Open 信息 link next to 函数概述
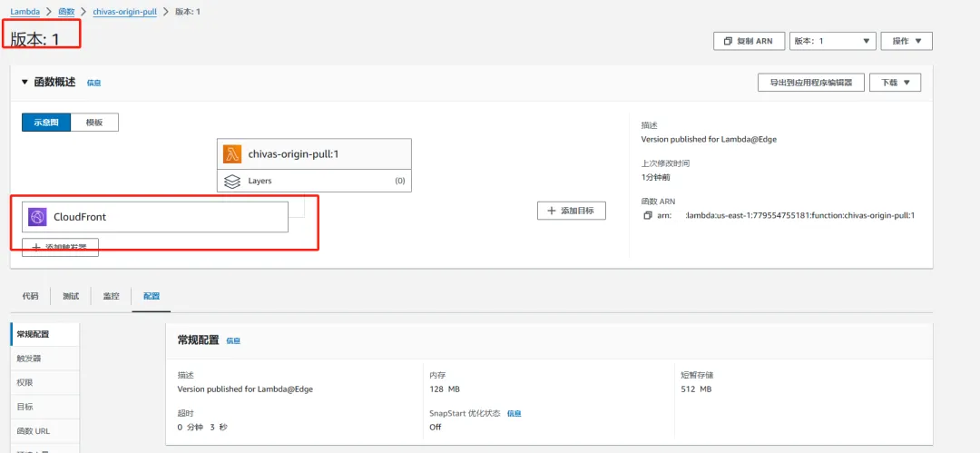Image resolution: width=980 pixels, height=453 pixels. pos(93,83)
